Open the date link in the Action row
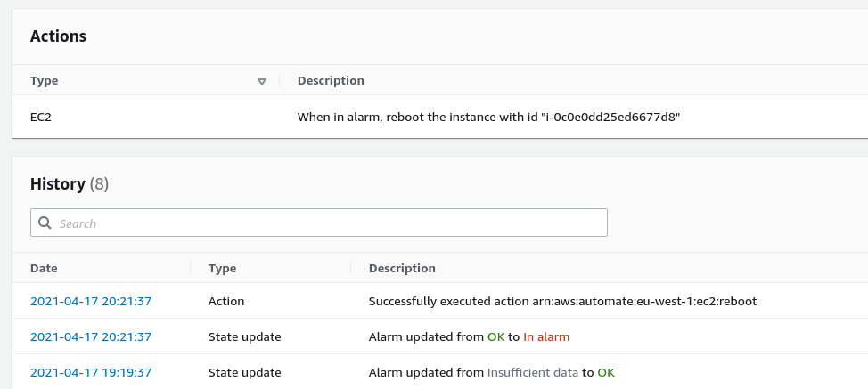Screen dimensions: 868x389 coord(91,301)
